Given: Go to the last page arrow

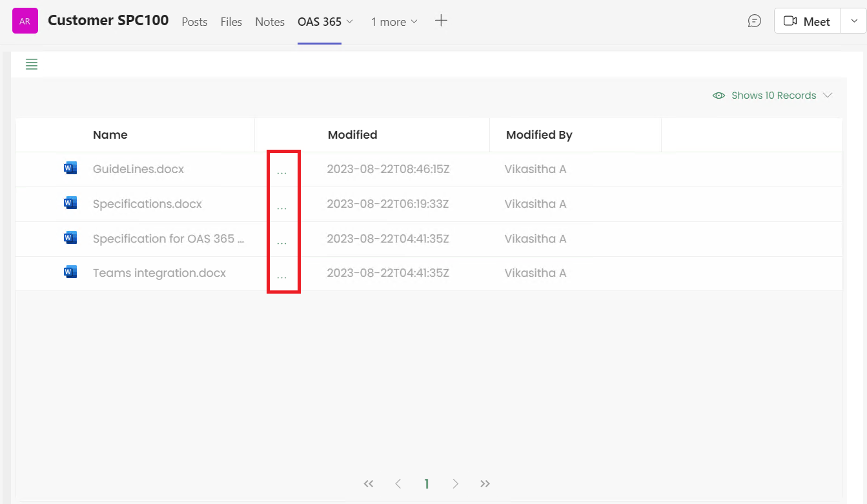Looking at the screenshot, I should point(485,484).
